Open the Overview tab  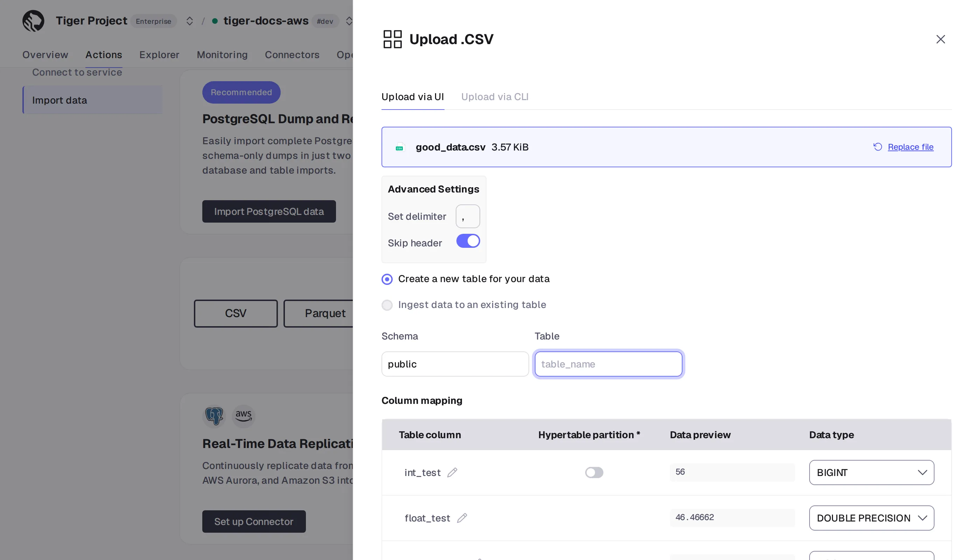[45, 55]
